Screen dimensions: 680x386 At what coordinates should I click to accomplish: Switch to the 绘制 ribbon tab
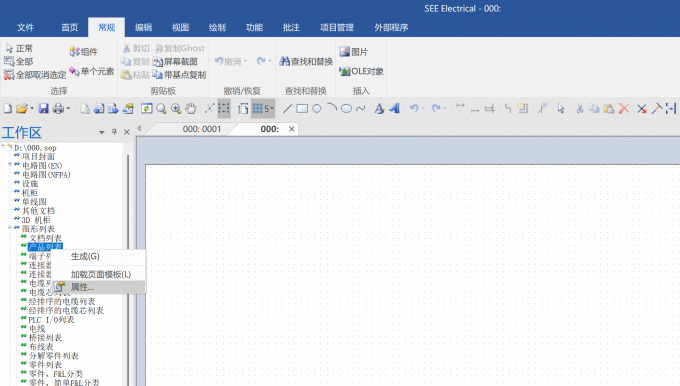point(217,27)
